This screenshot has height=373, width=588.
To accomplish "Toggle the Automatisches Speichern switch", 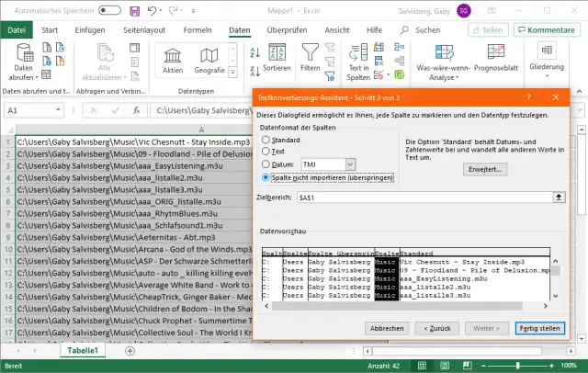I will tap(111, 11).
